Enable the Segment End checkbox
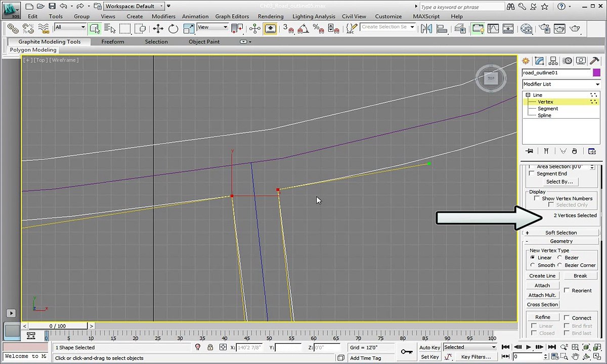Image resolution: width=607 pixels, height=364 pixels. (x=532, y=173)
